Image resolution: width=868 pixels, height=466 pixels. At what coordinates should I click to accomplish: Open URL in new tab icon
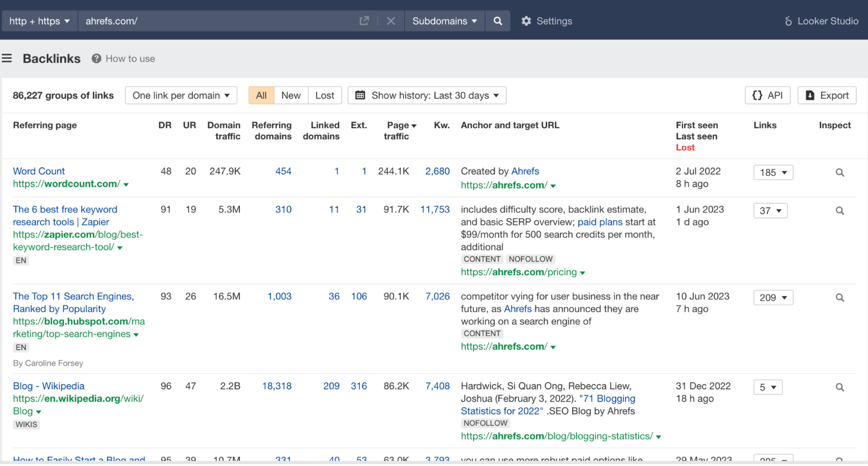coord(364,21)
